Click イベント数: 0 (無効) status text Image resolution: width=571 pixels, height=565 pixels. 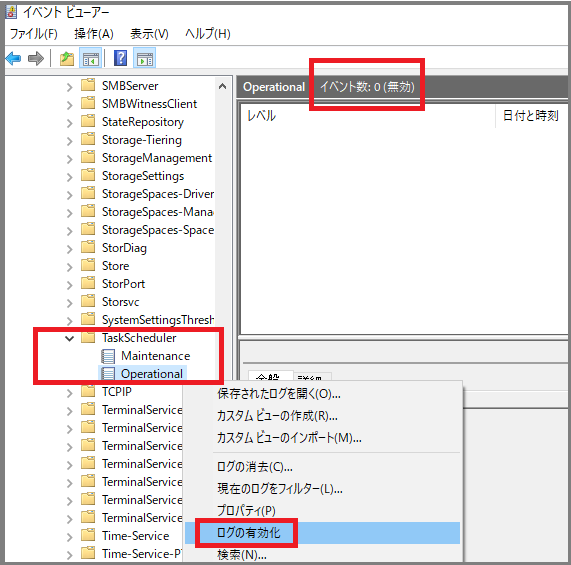367,87
